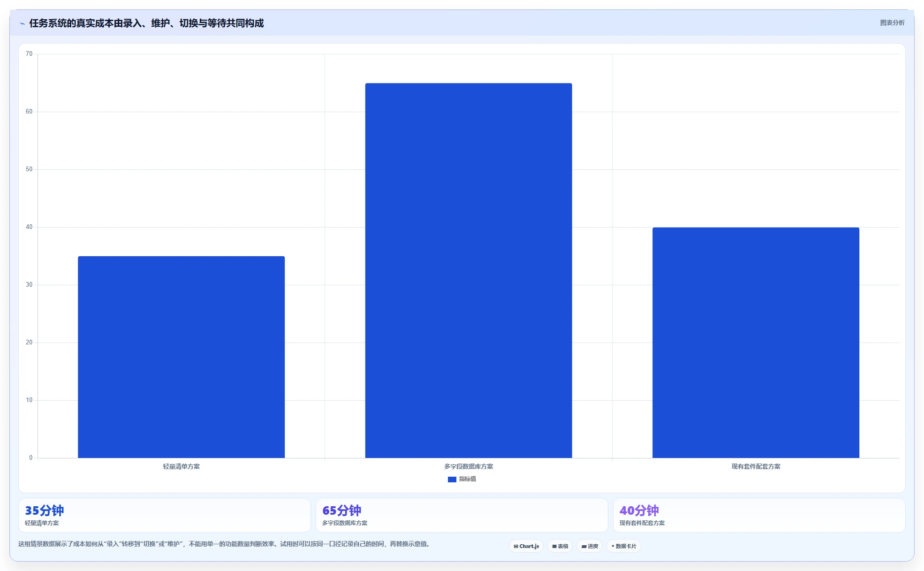
Task: Click the y-axis value 70
Action: pyautogui.click(x=29, y=54)
